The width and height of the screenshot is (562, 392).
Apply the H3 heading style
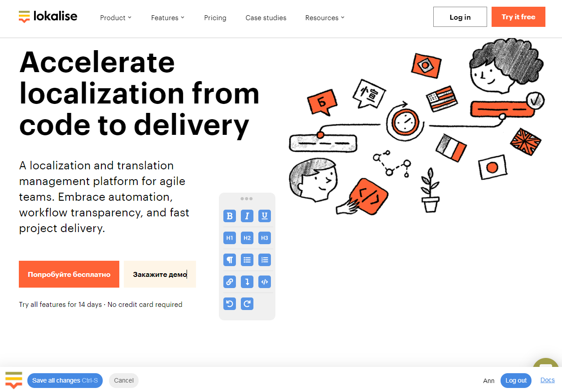pos(264,237)
